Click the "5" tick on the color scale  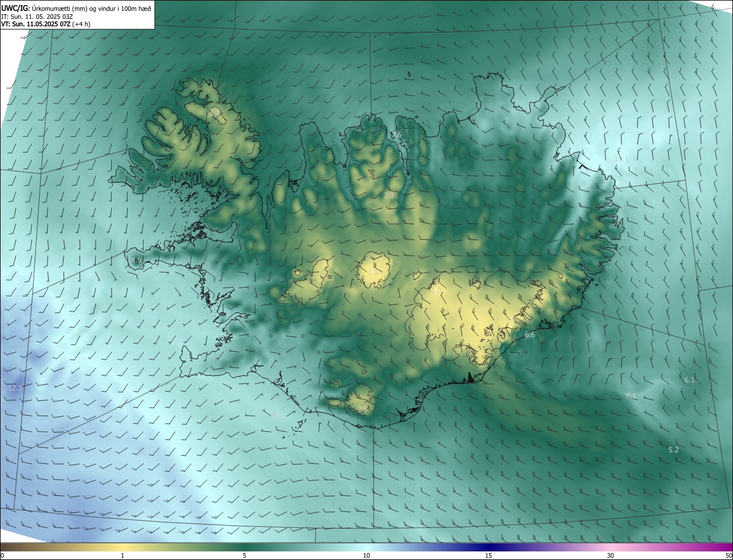(x=245, y=555)
